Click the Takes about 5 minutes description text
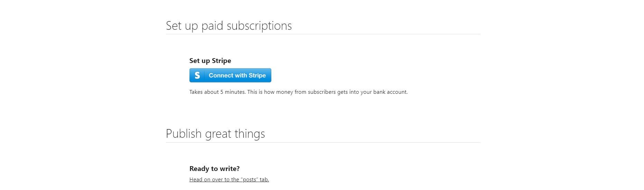644x190 pixels. click(299, 92)
